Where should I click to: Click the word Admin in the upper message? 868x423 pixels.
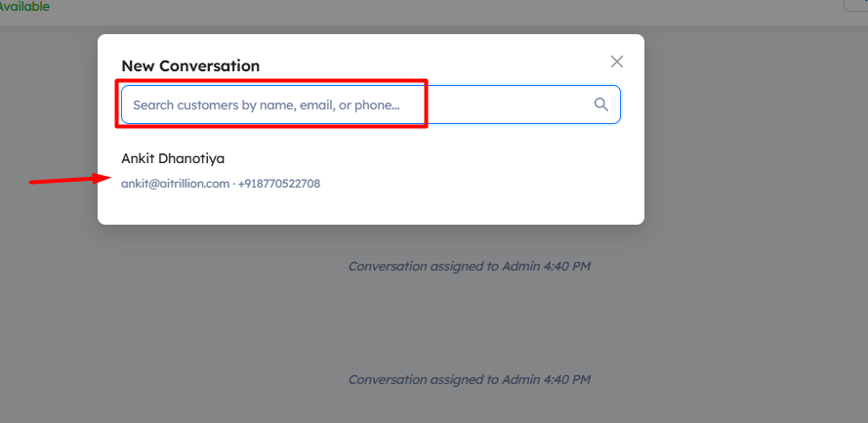(519, 266)
